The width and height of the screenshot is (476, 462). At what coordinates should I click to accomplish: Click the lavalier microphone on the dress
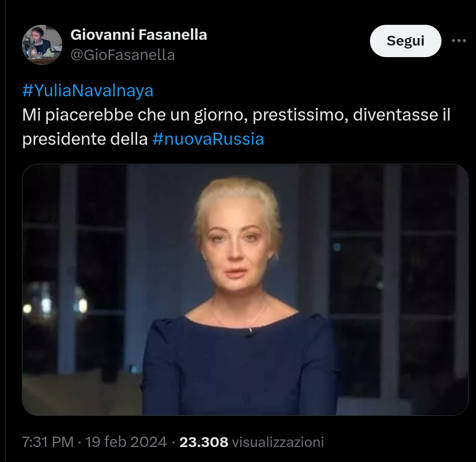coord(250,333)
